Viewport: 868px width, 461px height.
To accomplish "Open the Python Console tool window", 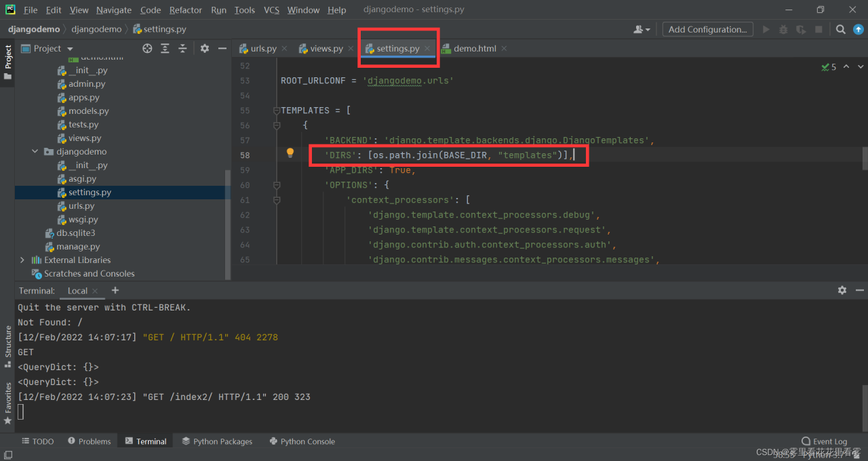I will [302, 441].
